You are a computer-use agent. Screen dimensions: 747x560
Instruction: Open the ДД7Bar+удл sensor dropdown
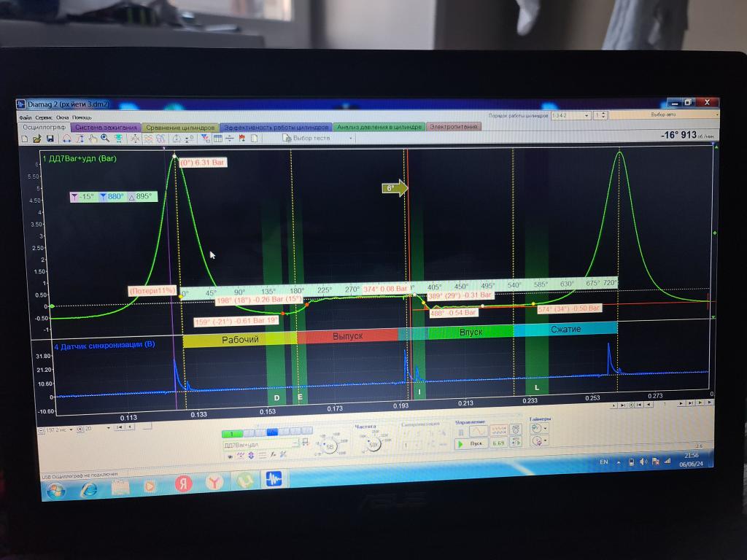coord(261,444)
